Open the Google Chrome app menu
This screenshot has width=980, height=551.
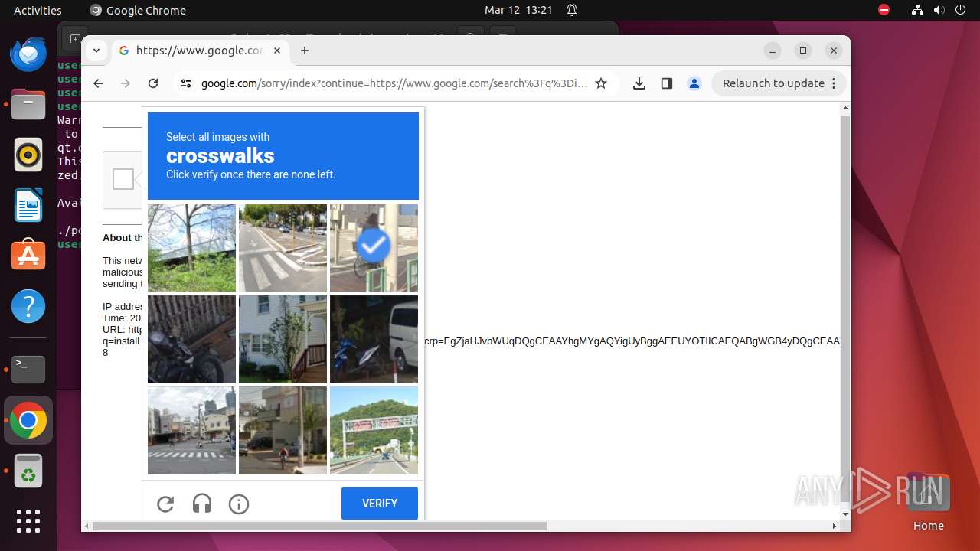(138, 10)
